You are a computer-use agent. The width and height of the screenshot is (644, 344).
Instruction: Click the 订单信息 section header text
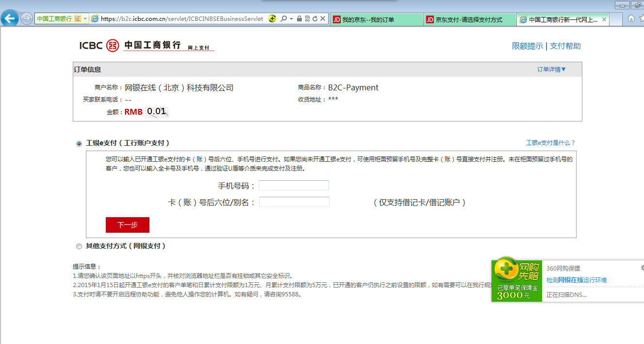tap(87, 69)
